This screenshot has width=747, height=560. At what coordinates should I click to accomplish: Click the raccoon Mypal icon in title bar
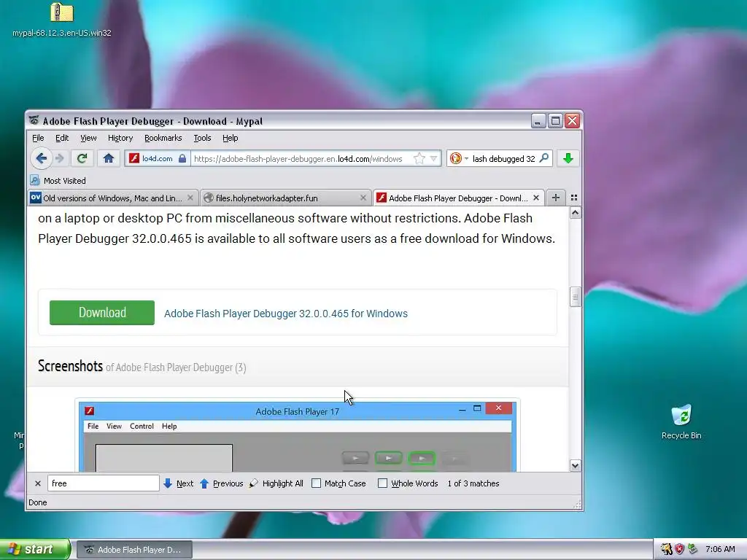[34, 120]
